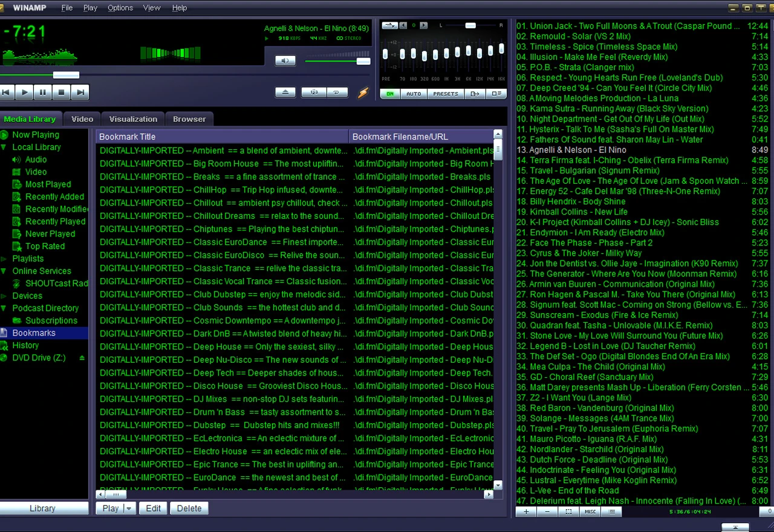This screenshot has width=774, height=532.
Task: Click the Edit bookmark button
Action: (x=154, y=508)
